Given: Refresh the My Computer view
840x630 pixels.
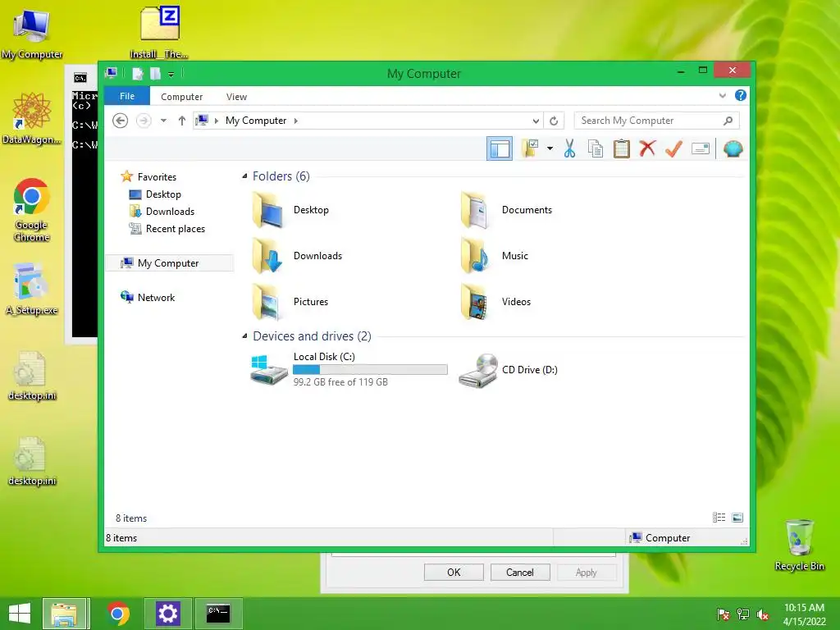Looking at the screenshot, I should [554, 121].
